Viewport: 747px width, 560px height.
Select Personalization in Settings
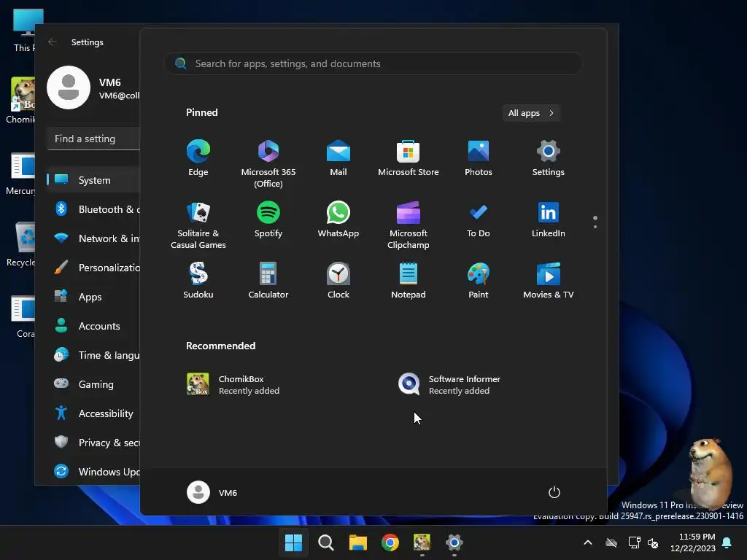click(93, 268)
